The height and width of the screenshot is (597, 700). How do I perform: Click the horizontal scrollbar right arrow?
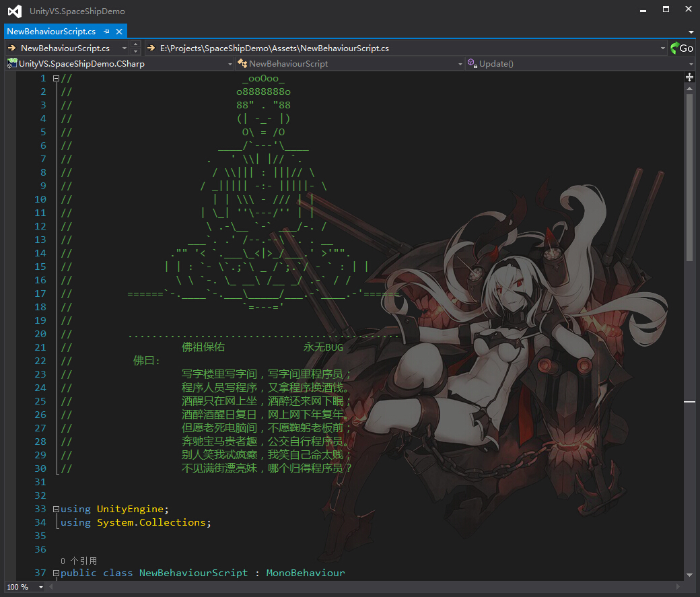click(x=678, y=587)
